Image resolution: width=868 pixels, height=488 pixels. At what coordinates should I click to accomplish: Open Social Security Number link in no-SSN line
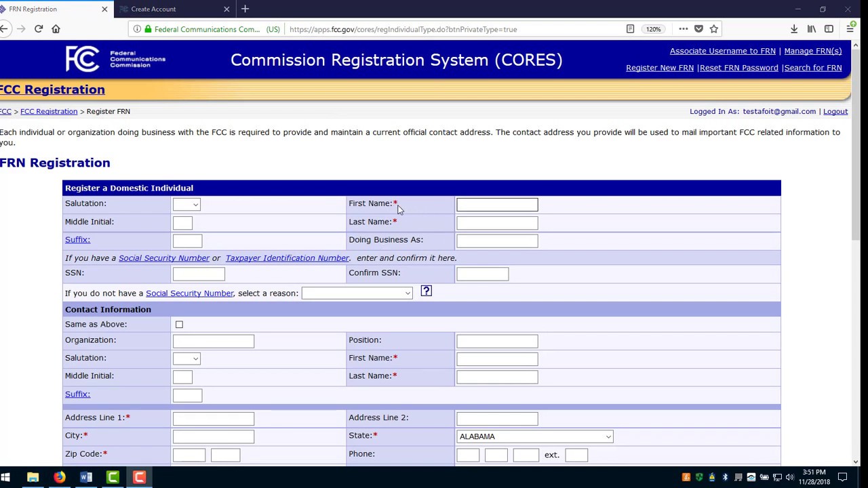click(190, 293)
